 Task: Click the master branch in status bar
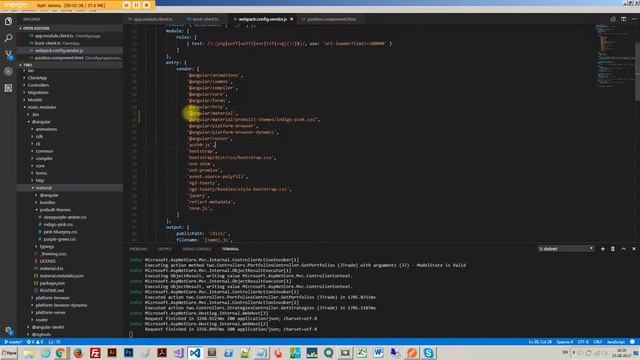pos(13,342)
